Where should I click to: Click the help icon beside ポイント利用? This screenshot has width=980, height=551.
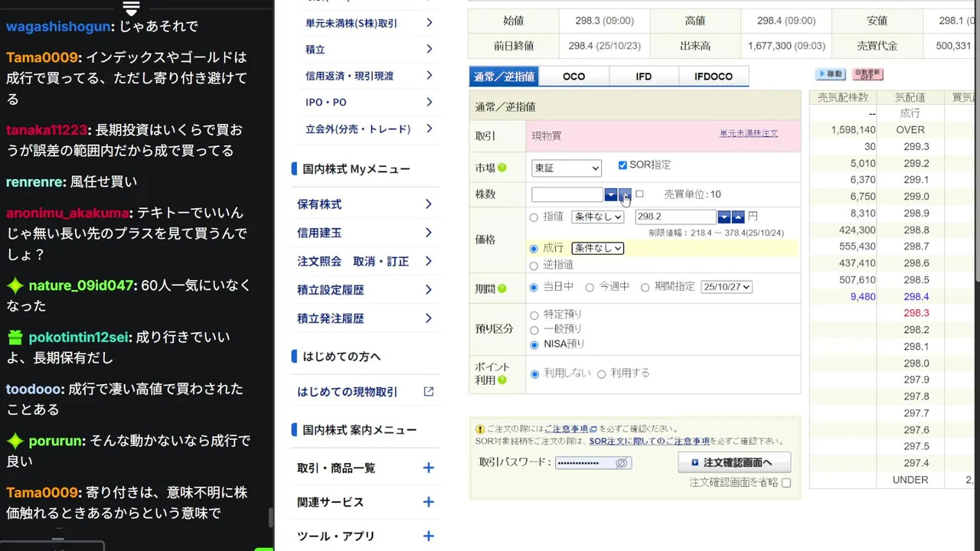[x=502, y=380]
